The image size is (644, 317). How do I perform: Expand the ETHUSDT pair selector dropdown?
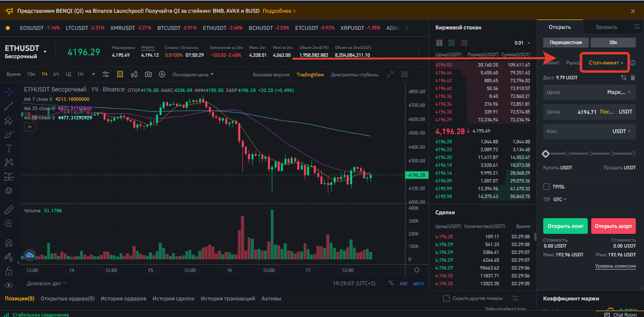(x=45, y=51)
